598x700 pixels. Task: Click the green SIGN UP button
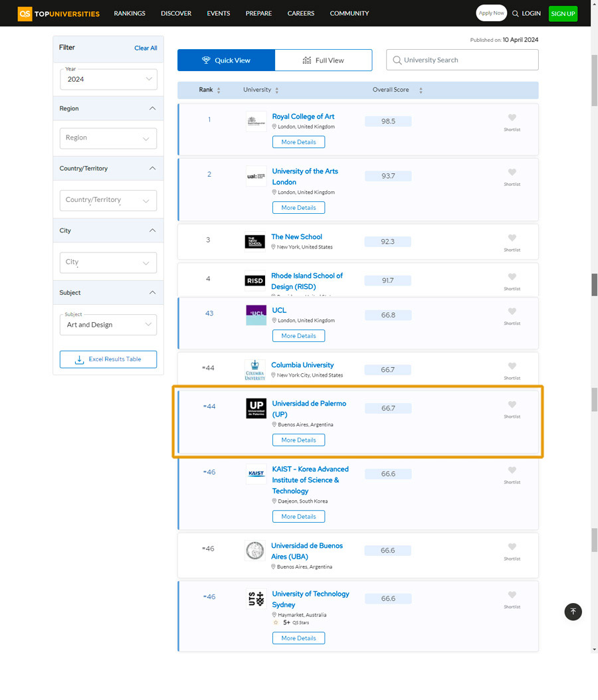coord(563,13)
